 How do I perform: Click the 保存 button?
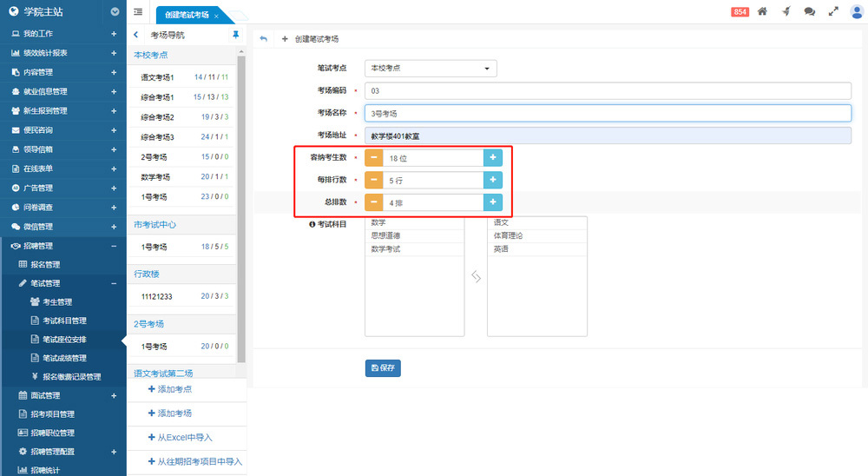(383, 367)
